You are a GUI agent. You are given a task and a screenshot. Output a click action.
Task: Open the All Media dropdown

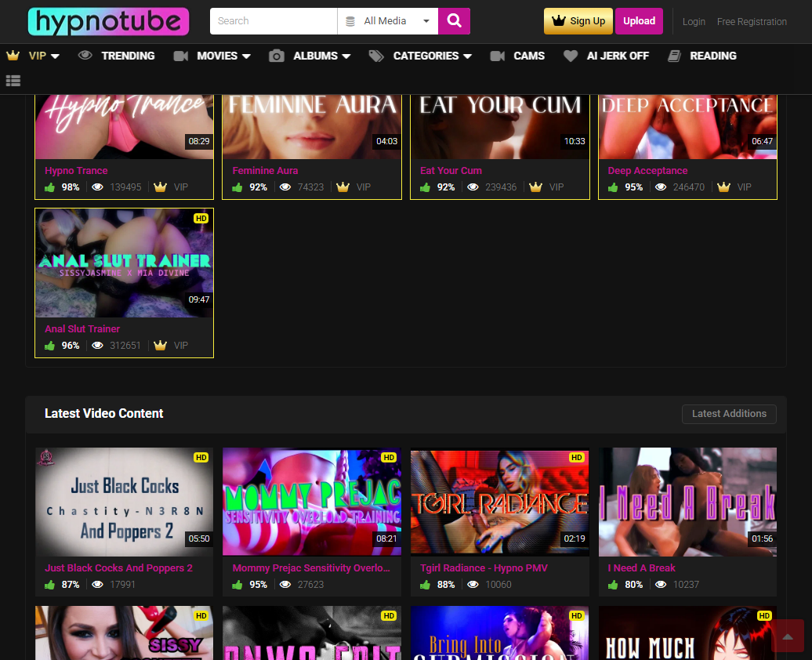pyautogui.click(x=388, y=20)
